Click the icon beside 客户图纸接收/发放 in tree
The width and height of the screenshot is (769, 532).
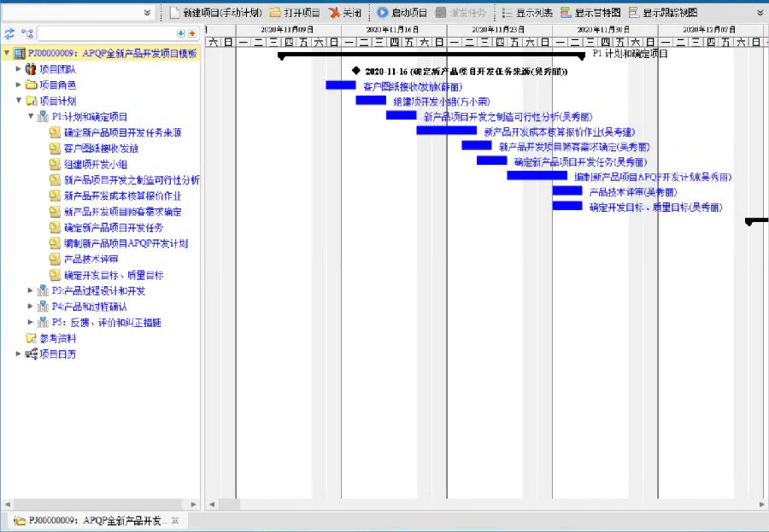(x=55, y=148)
